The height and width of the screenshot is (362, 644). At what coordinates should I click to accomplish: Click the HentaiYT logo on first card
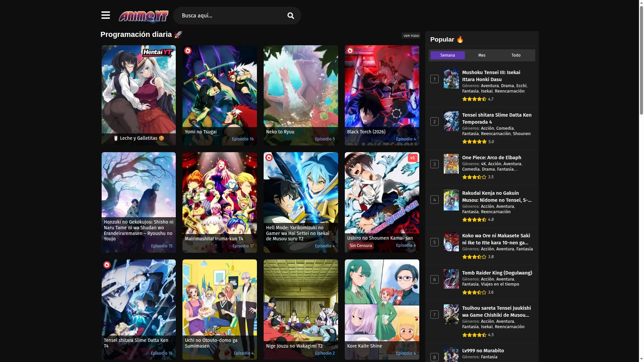click(157, 53)
